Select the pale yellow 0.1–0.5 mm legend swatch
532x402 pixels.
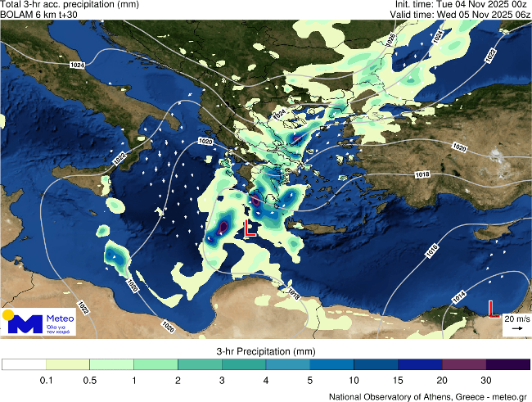[68, 364]
